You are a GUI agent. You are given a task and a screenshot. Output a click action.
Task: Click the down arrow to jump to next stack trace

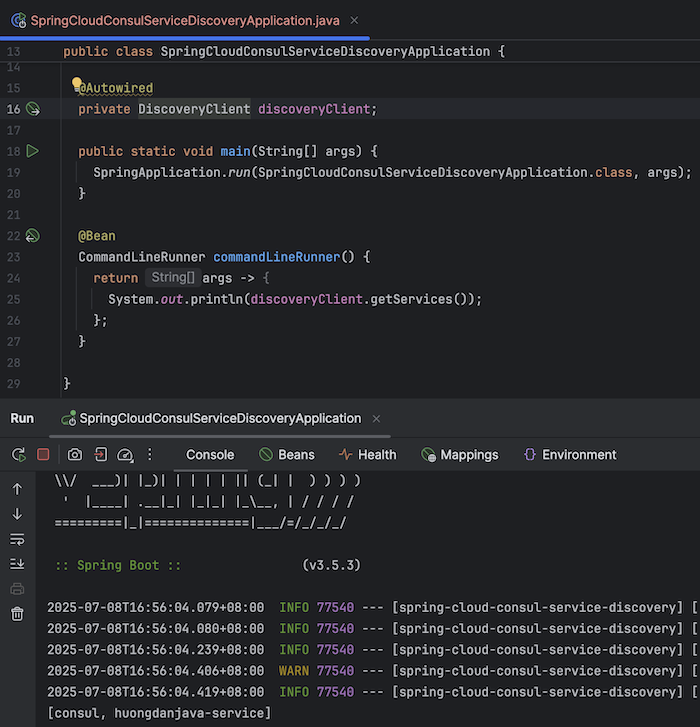tap(17, 514)
